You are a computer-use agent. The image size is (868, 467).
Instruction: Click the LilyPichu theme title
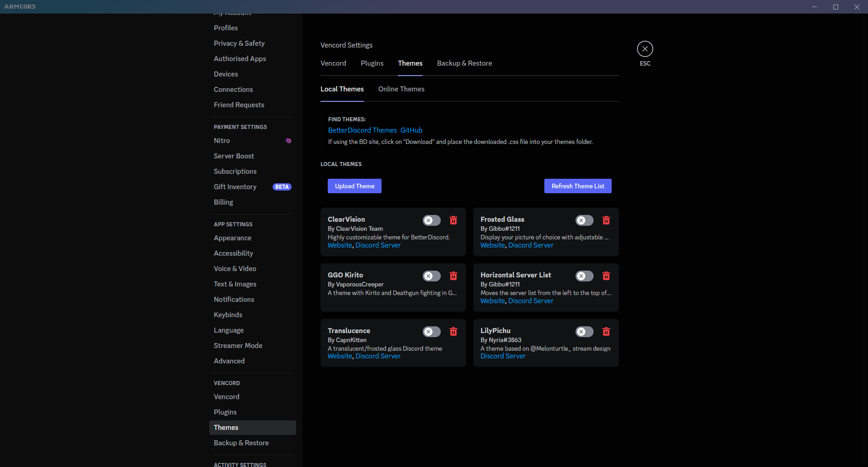pyautogui.click(x=495, y=331)
